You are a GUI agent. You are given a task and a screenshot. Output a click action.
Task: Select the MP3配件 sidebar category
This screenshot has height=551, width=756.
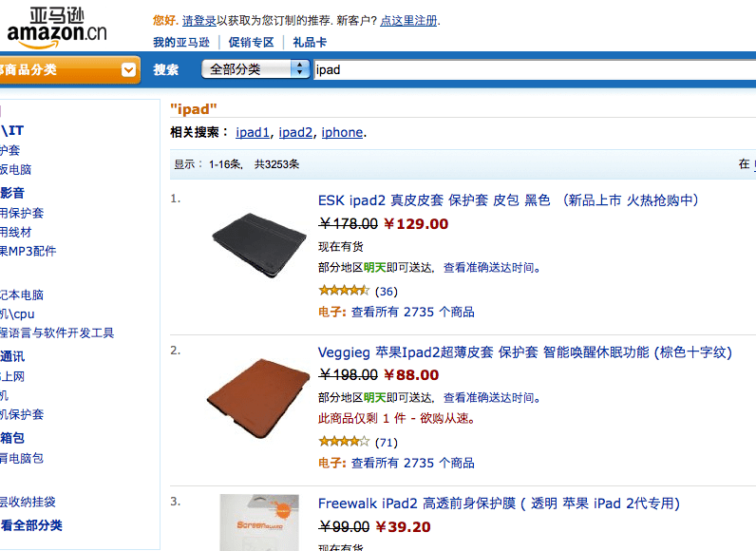point(28,251)
